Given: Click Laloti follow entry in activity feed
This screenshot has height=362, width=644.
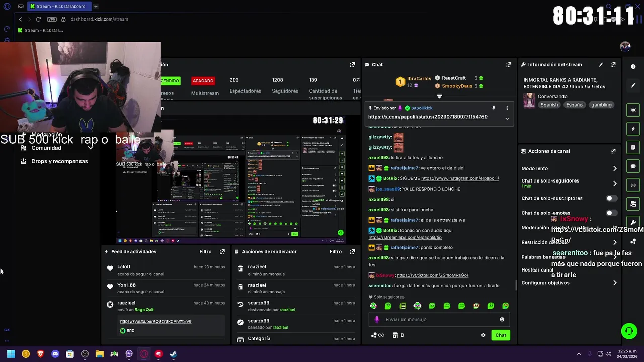Looking at the screenshot, I should click(166, 270).
